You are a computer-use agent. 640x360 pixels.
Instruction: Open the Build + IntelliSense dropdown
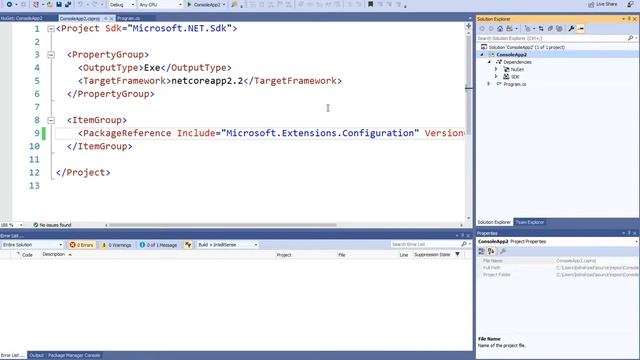227,245
